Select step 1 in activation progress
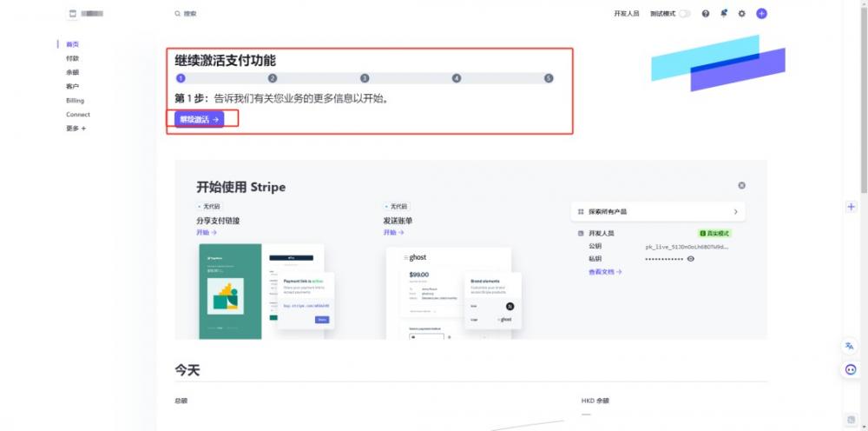Screen dimensions: 868x431 click(x=180, y=78)
